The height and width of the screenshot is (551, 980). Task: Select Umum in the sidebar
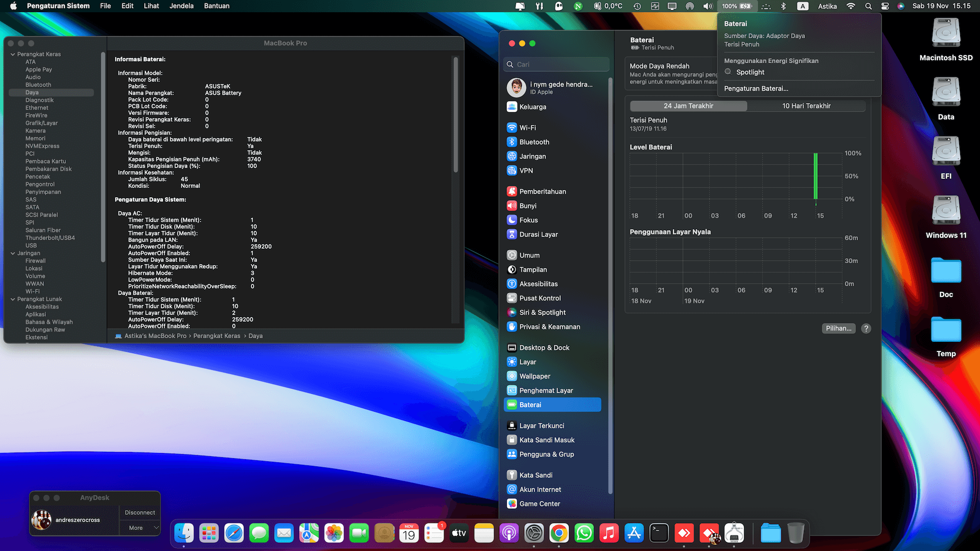(553, 255)
